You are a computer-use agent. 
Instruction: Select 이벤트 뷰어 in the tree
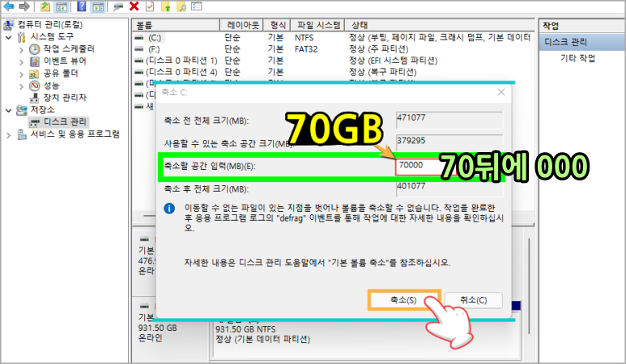click(64, 61)
